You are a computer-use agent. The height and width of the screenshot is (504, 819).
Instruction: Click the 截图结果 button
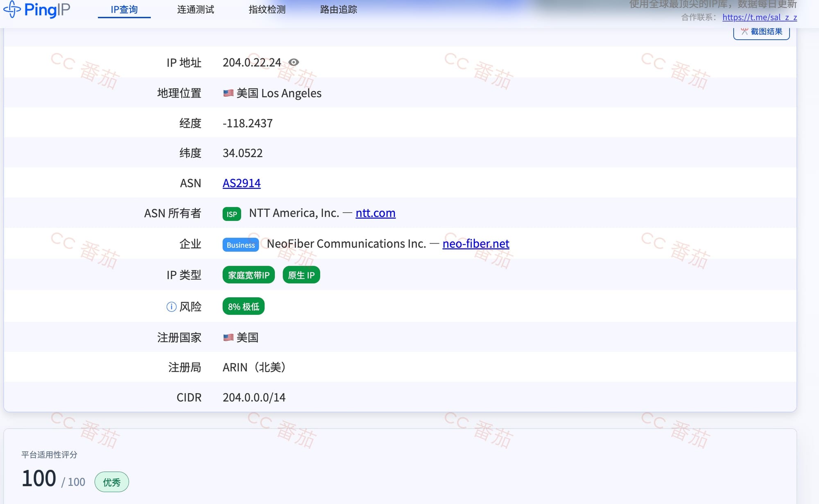[x=761, y=32]
